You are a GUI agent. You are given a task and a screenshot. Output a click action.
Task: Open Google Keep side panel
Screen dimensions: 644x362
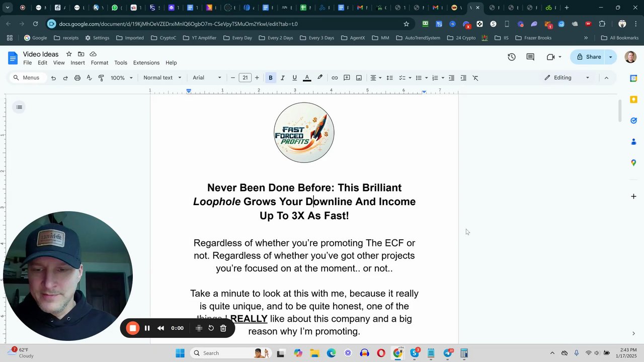633,100
